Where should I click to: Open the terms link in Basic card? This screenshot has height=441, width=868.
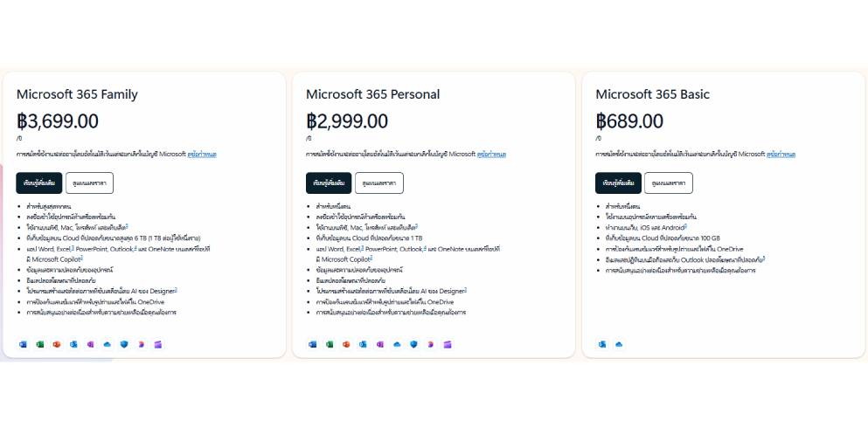click(781, 155)
